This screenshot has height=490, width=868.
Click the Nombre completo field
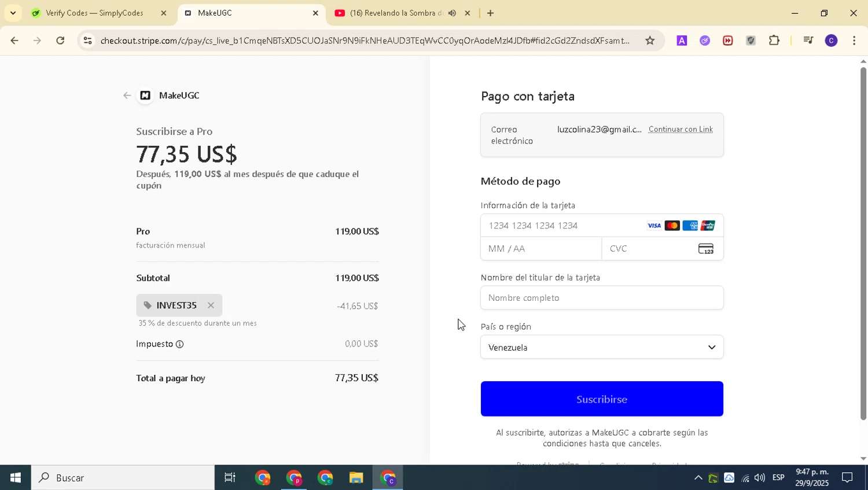pyautogui.click(x=602, y=298)
